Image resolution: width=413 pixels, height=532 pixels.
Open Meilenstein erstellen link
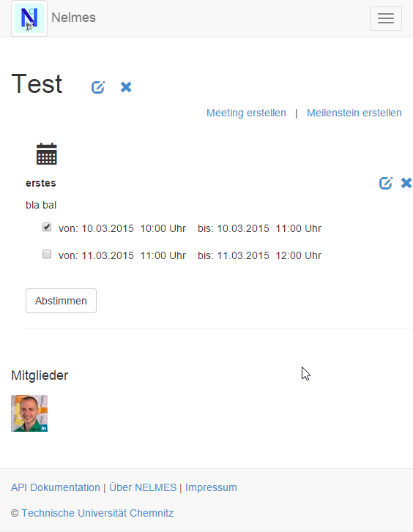coord(354,113)
